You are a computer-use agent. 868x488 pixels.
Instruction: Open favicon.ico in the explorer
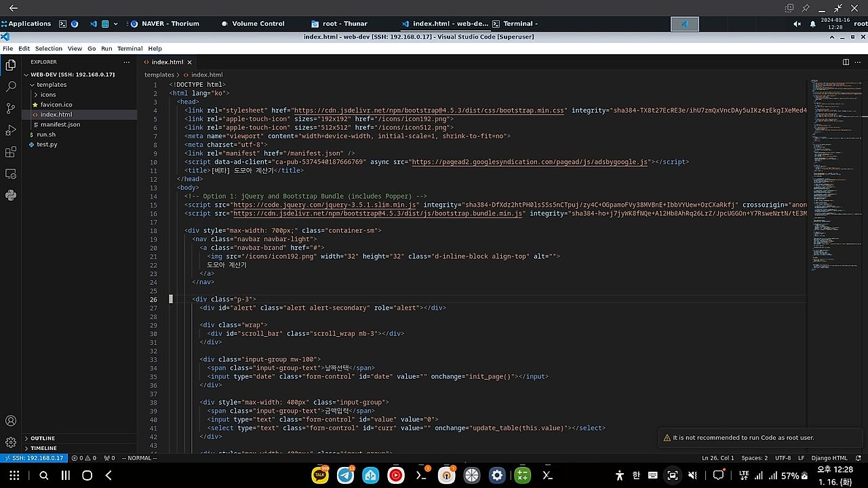(x=56, y=104)
